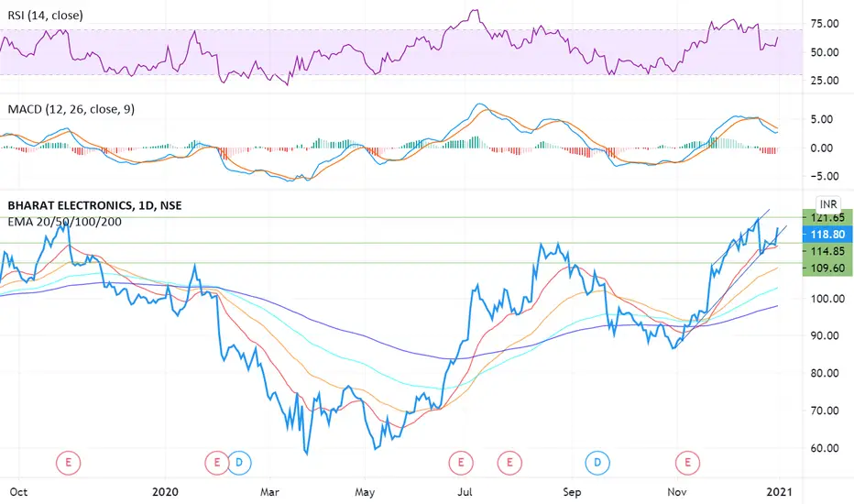Click the earnings marker nearest the Oct label
854x504 pixels.
tap(68, 463)
